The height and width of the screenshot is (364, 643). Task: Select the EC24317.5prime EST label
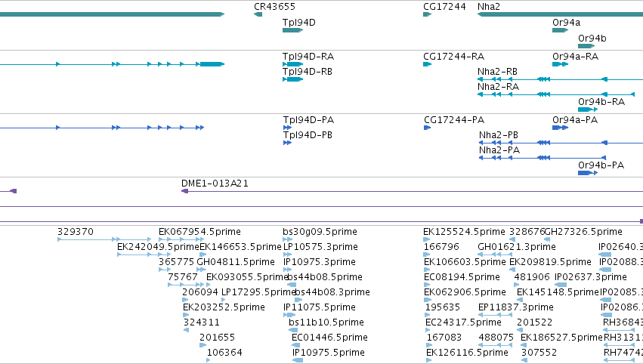[x=463, y=323]
